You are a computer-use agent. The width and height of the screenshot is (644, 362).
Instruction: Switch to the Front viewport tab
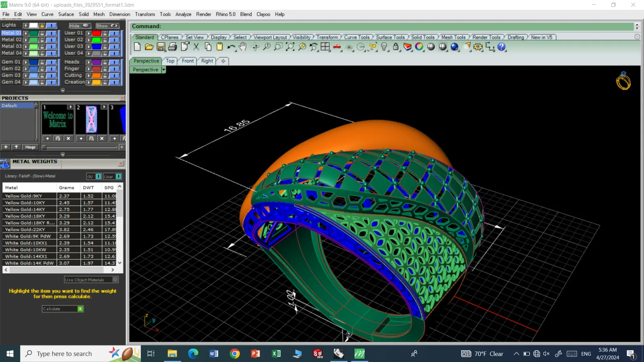tap(188, 61)
